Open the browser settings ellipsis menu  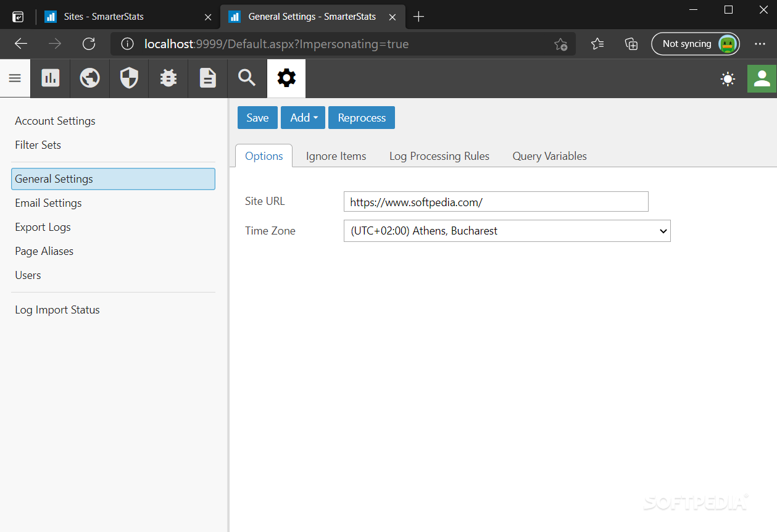(x=760, y=44)
